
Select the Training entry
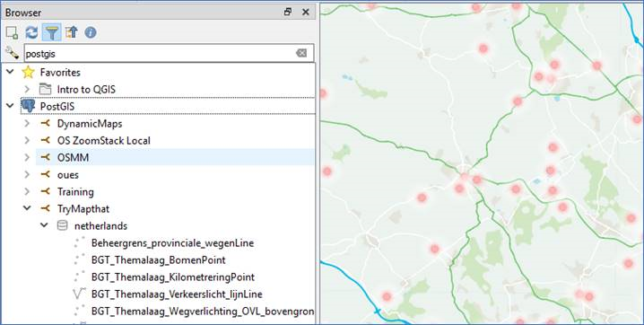(x=75, y=191)
